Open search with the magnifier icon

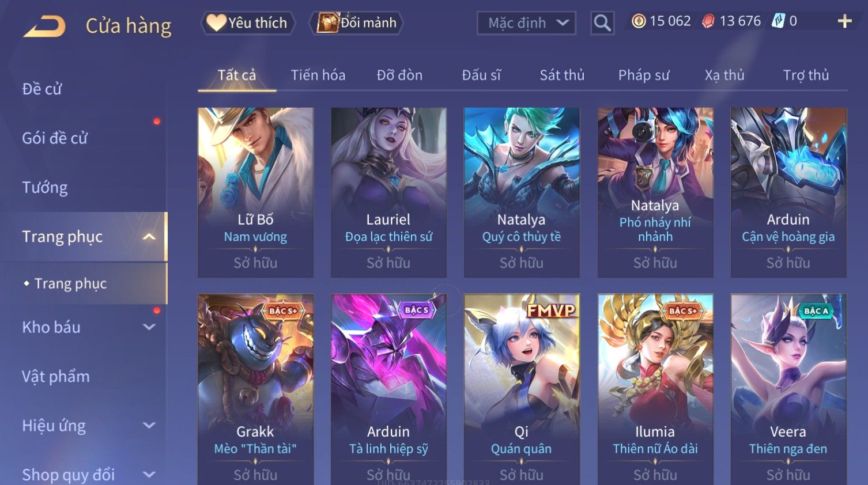(602, 23)
